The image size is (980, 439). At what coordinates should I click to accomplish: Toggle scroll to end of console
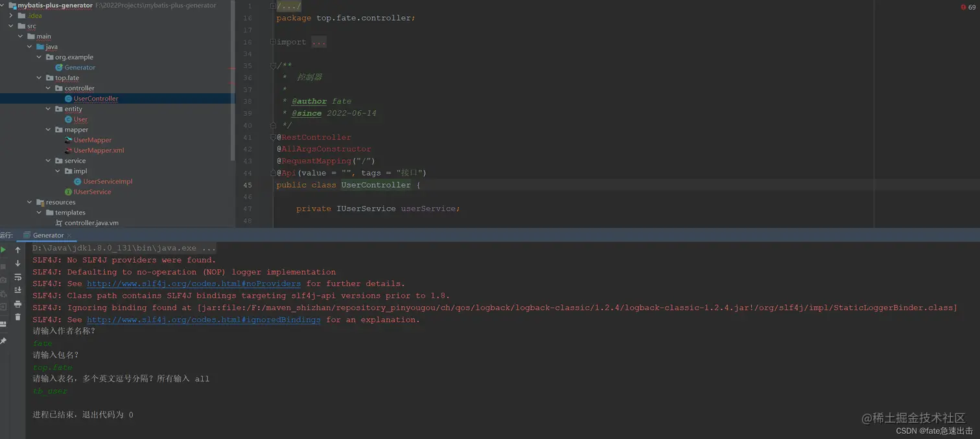point(18,290)
